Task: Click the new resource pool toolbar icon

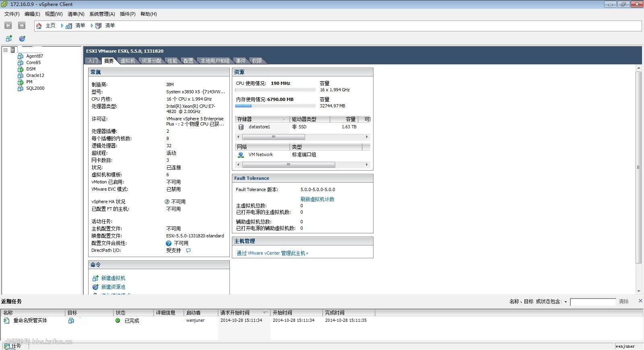Action: (x=22, y=39)
